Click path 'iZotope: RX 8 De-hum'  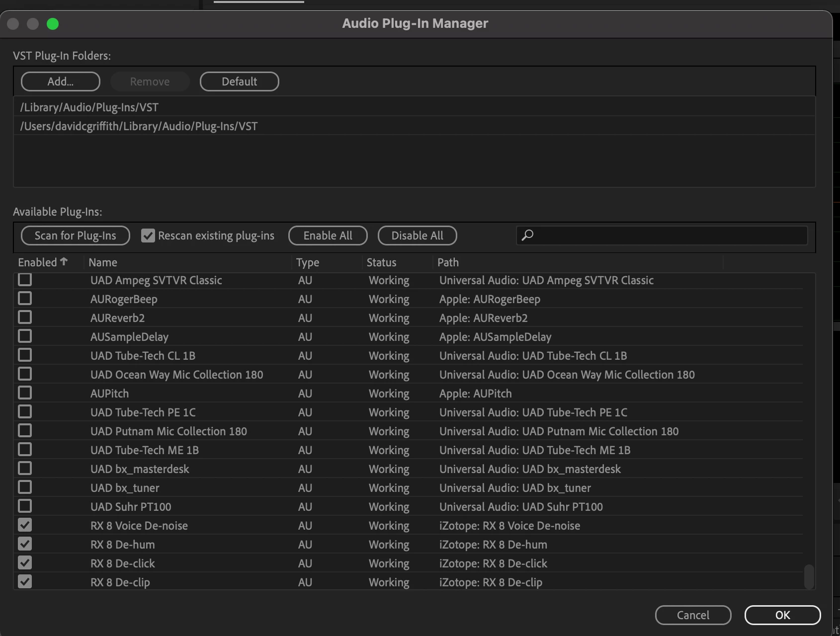click(x=493, y=545)
